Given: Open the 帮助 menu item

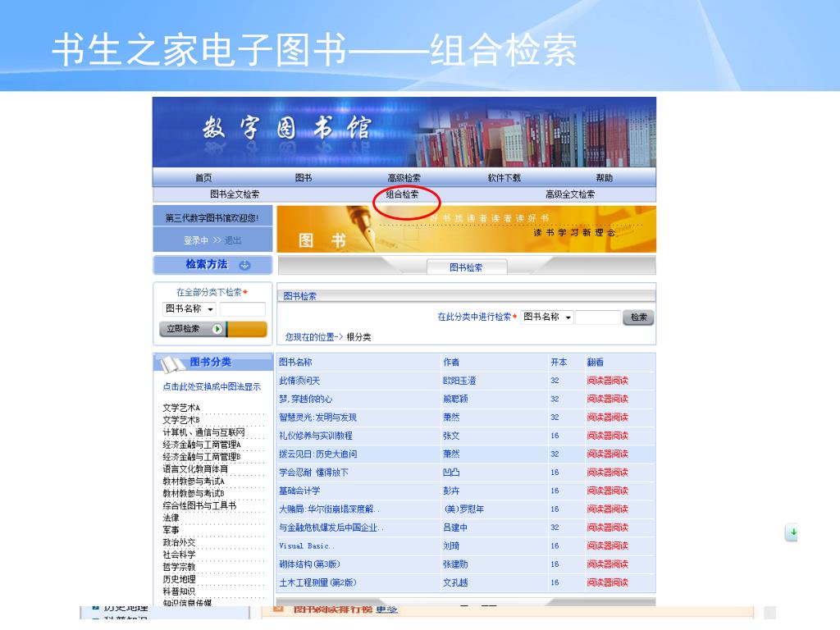Looking at the screenshot, I should [605, 178].
